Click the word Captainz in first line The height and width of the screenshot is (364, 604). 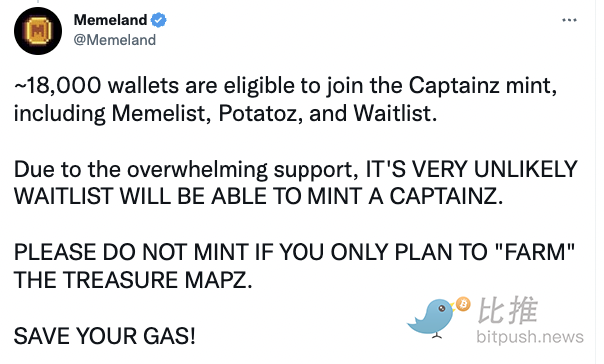[x=454, y=85]
